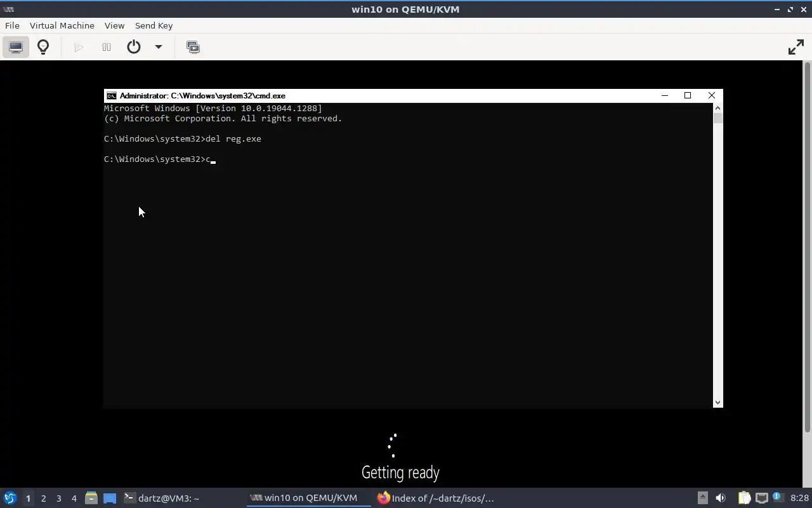Image resolution: width=812 pixels, height=508 pixels.
Task: Click the Microsoft Corporation copyright line
Action: [223, 118]
